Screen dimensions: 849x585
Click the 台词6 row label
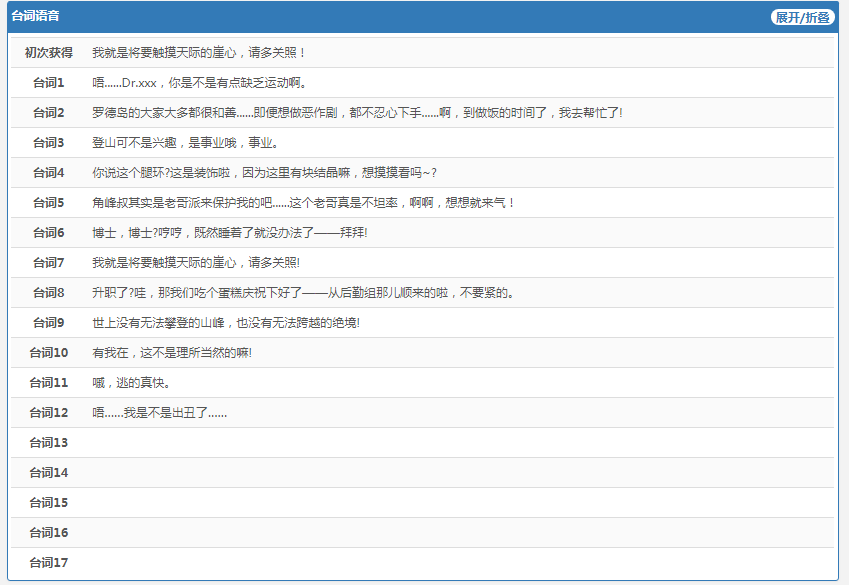(x=48, y=232)
